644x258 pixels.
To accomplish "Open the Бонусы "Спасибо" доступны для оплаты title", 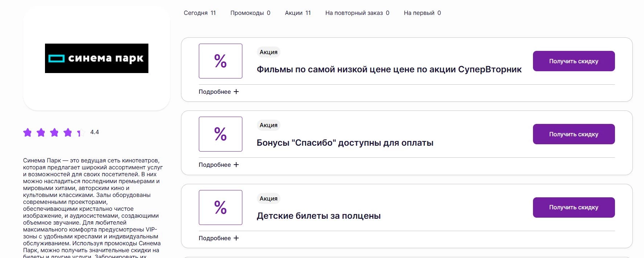I will (345, 143).
